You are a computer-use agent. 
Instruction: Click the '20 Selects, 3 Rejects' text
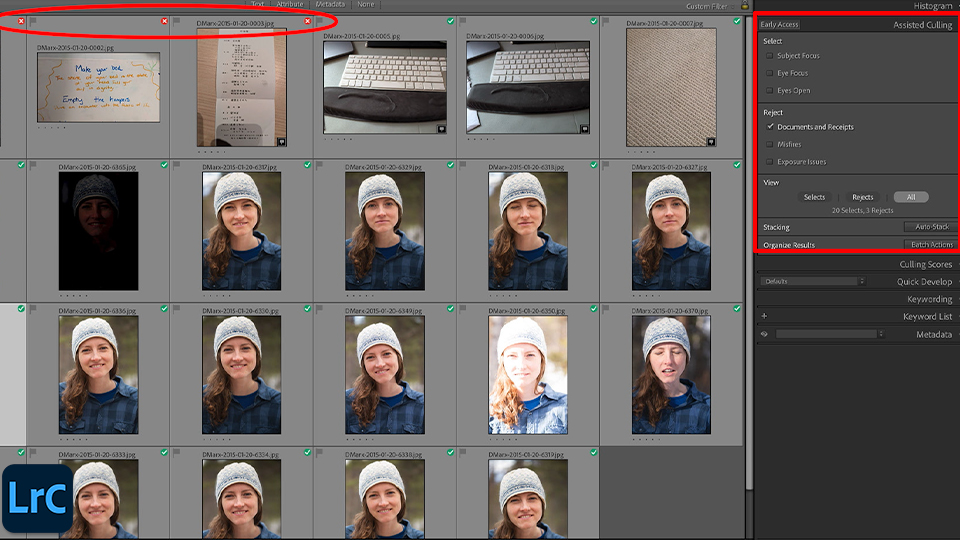pos(862,211)
